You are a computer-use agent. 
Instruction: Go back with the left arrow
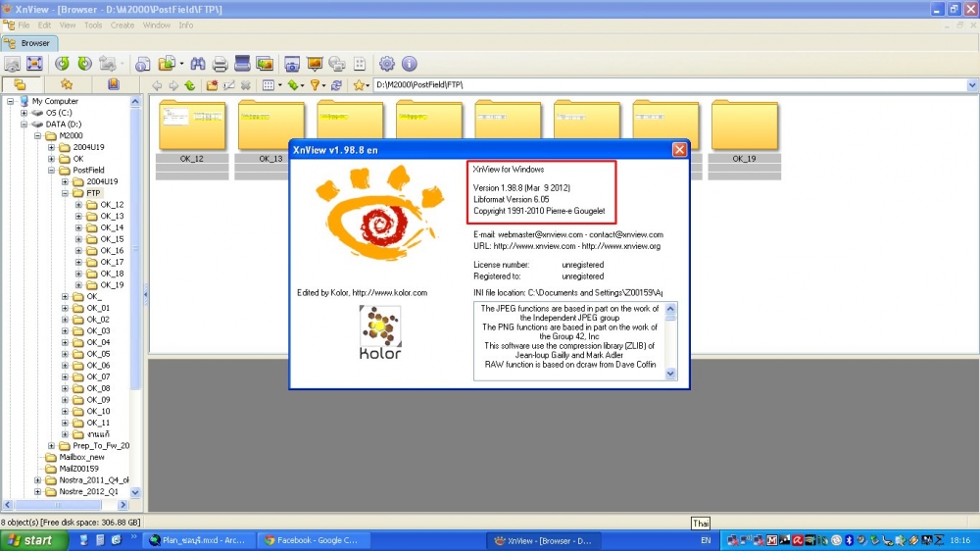pyautogui.click(x=157, y=85)
